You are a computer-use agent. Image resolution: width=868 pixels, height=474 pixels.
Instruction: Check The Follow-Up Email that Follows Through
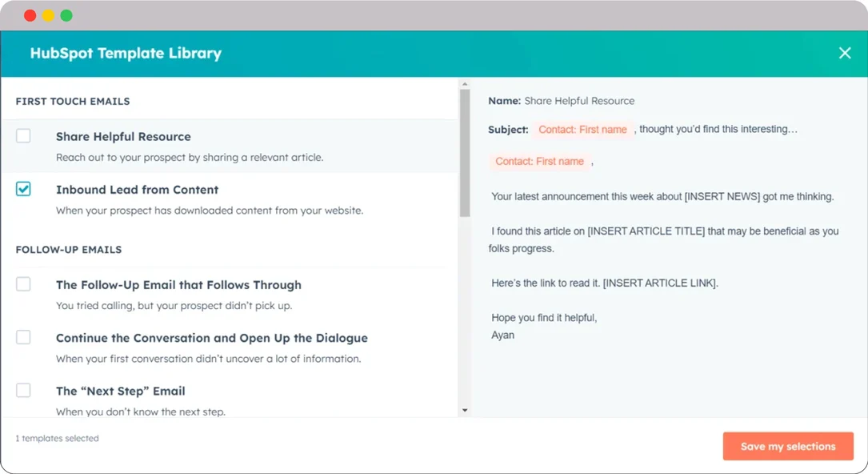pos(22,284)
